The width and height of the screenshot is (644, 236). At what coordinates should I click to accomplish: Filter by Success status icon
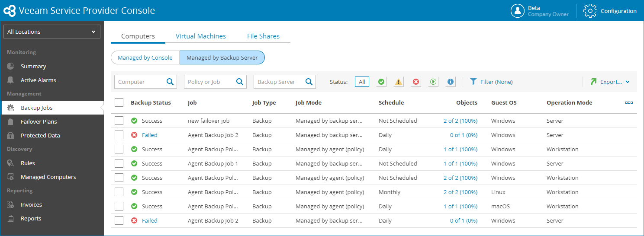[x=381, y=82]
